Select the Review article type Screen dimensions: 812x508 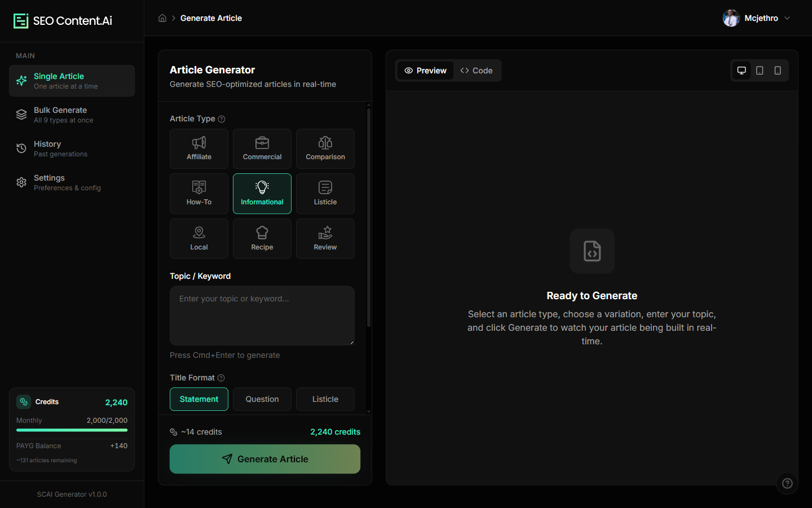[325, 239]
